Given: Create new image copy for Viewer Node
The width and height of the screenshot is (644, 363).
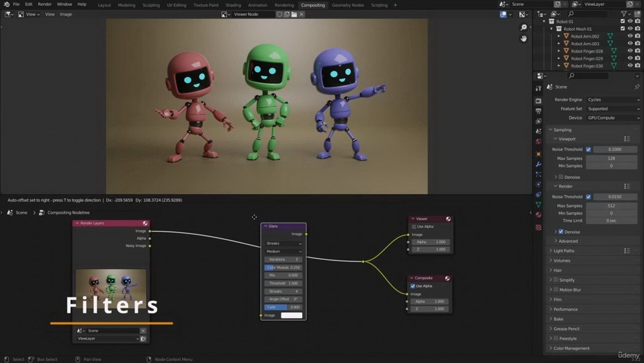Looking at the screenshot, I should click(287, 14).
